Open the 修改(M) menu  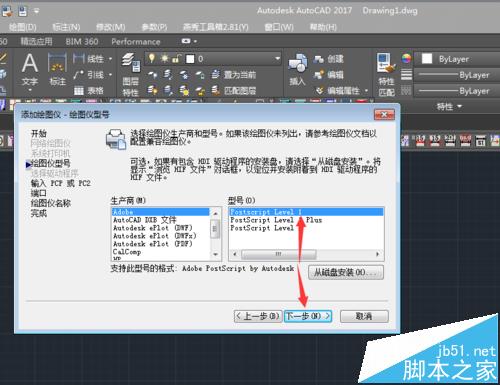coord(110,27)
